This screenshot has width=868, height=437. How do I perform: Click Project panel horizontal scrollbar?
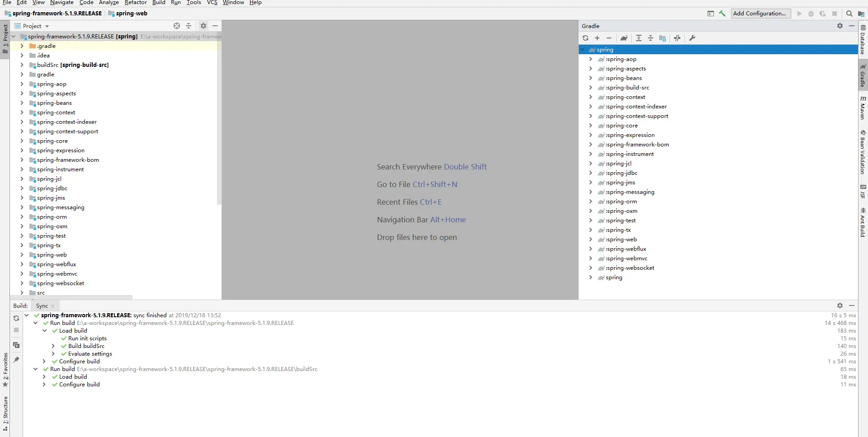(71, 297)
